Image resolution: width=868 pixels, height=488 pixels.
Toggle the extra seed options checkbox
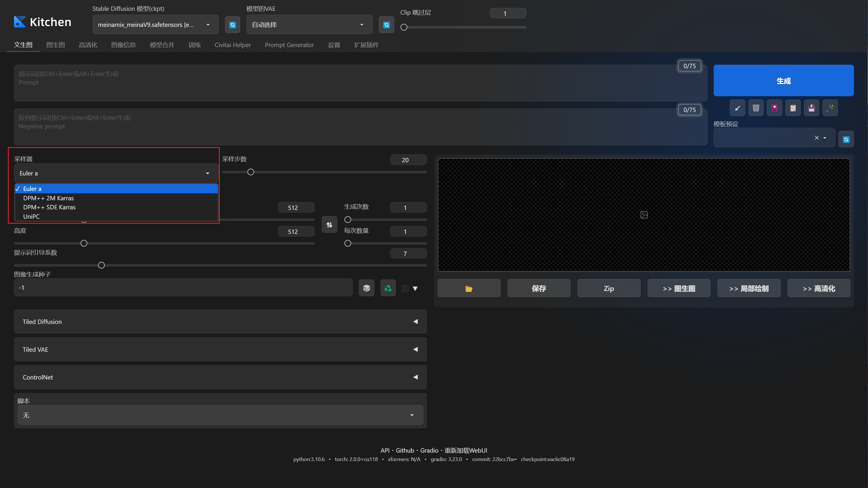click(x=405, y=289)
